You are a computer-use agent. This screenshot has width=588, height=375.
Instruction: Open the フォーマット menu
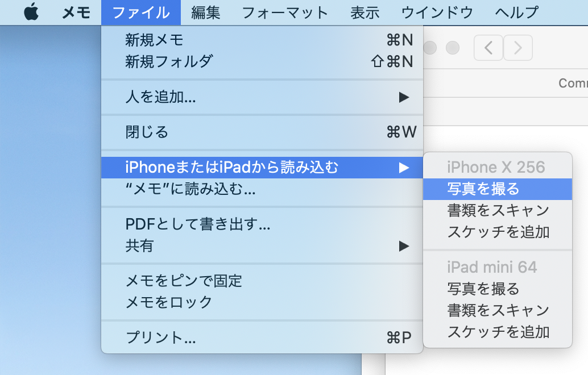coord(285,13)
